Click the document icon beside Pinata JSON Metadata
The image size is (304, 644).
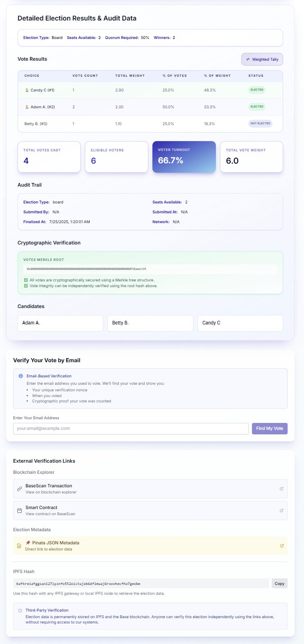pos(19,546)
